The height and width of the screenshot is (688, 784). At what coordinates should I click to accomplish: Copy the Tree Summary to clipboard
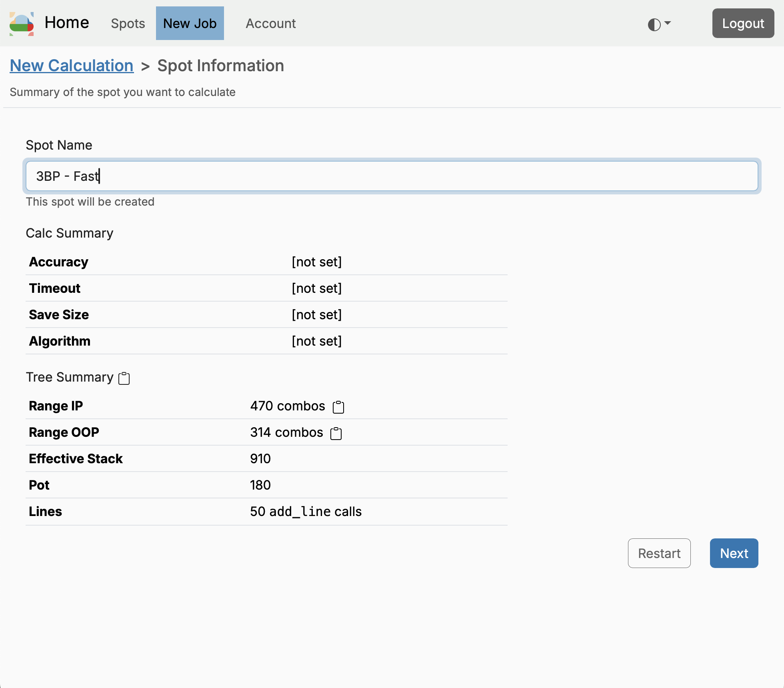[x=124, y=378]
